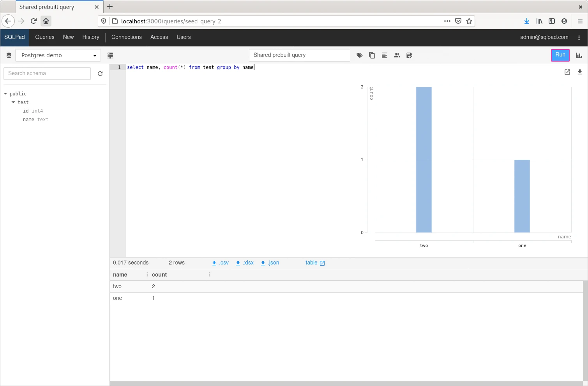Open chart in new window icon
The image size is (588, 386).
point(567,72)
